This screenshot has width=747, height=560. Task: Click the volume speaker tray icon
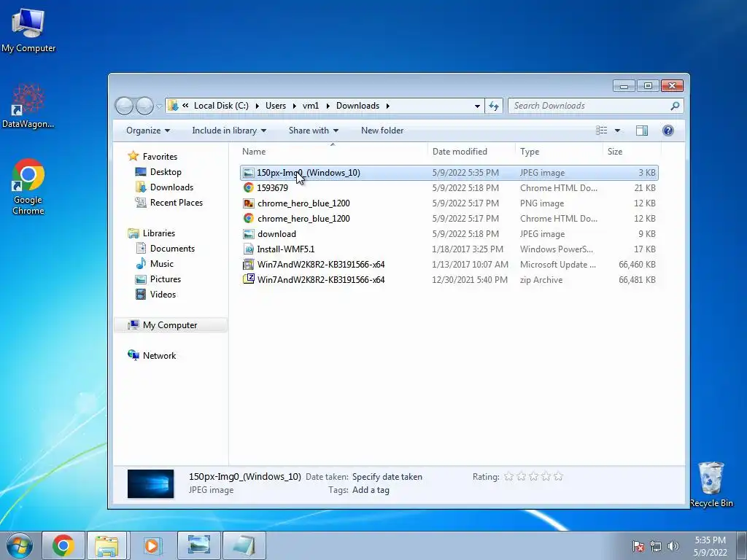click(x=673, y=546)
